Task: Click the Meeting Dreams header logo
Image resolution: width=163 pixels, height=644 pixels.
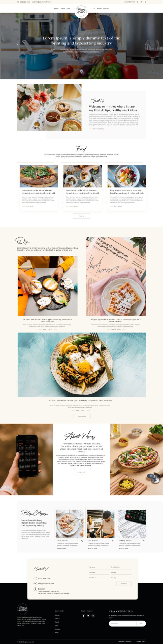Action: [82, 12]
